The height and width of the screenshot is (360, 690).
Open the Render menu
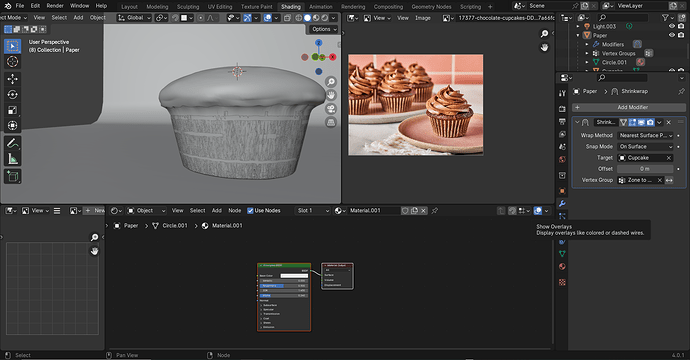(x=55, y=6)
